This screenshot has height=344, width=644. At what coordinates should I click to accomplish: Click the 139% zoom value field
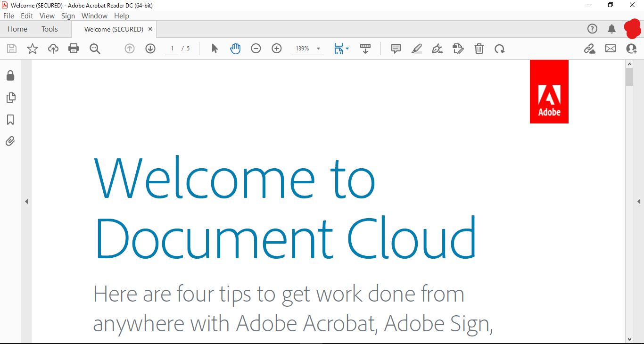coord(302,49)
